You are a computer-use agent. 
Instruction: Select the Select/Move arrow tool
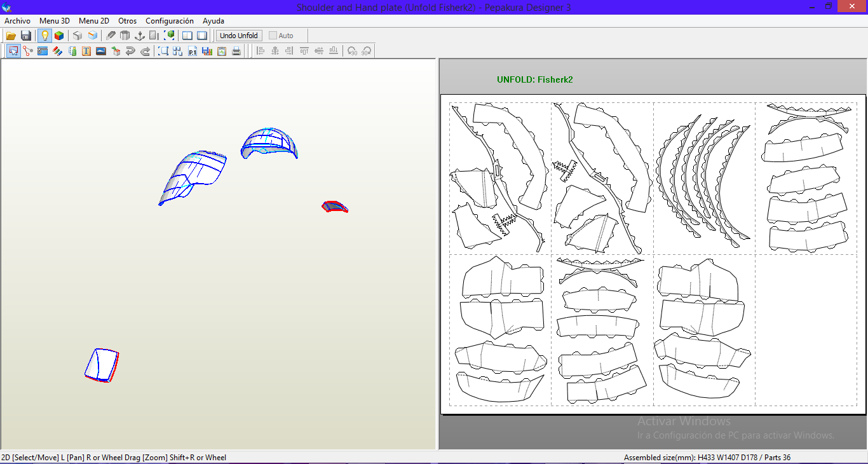click(x=13, y=51)
